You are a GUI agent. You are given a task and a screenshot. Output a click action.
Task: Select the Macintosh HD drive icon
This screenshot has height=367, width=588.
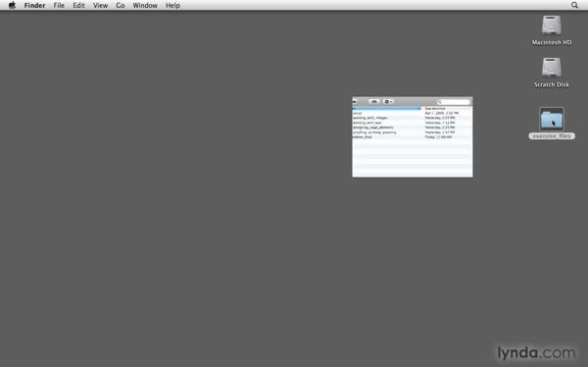point(551,26)
